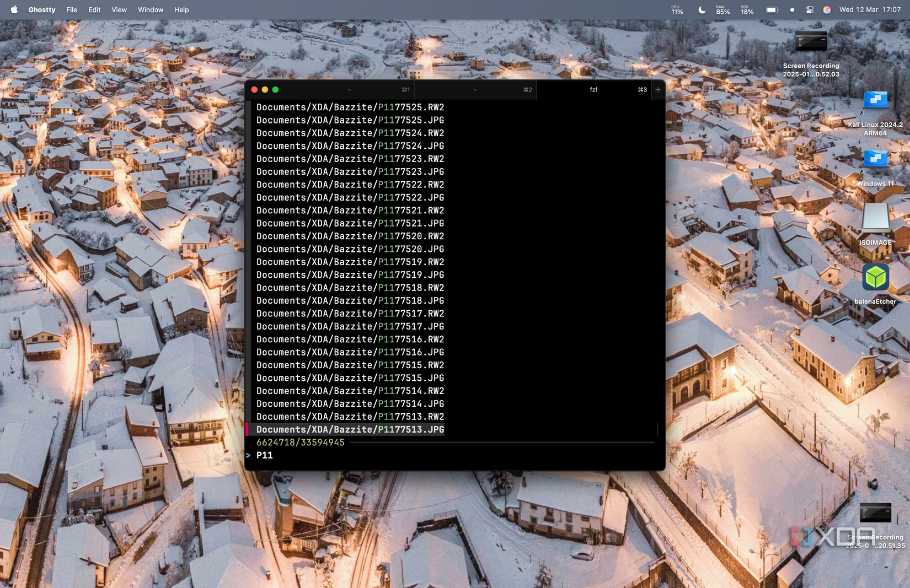
Task: Select the result P1177513.RW2
Action: tap(350, 417)
